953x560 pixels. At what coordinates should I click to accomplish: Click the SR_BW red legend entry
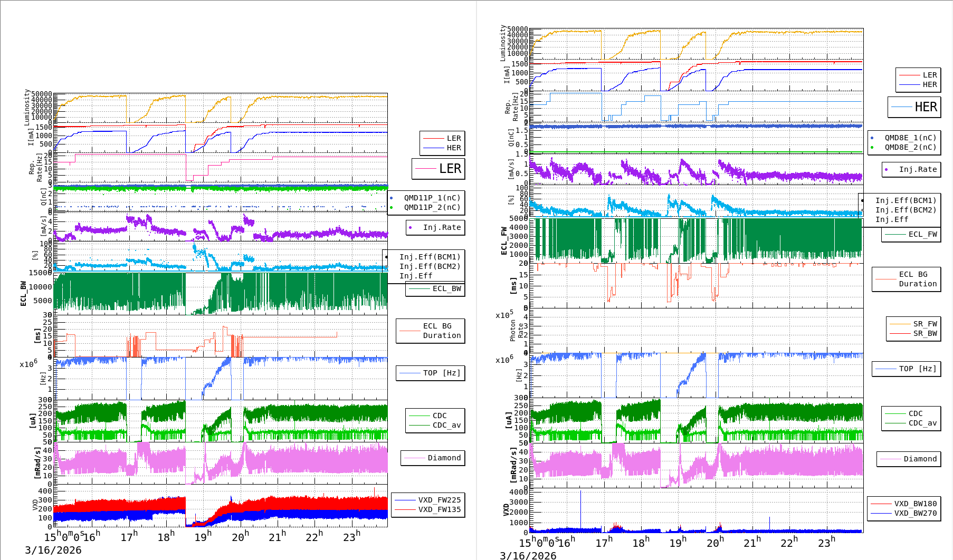[x=925, y=333]
